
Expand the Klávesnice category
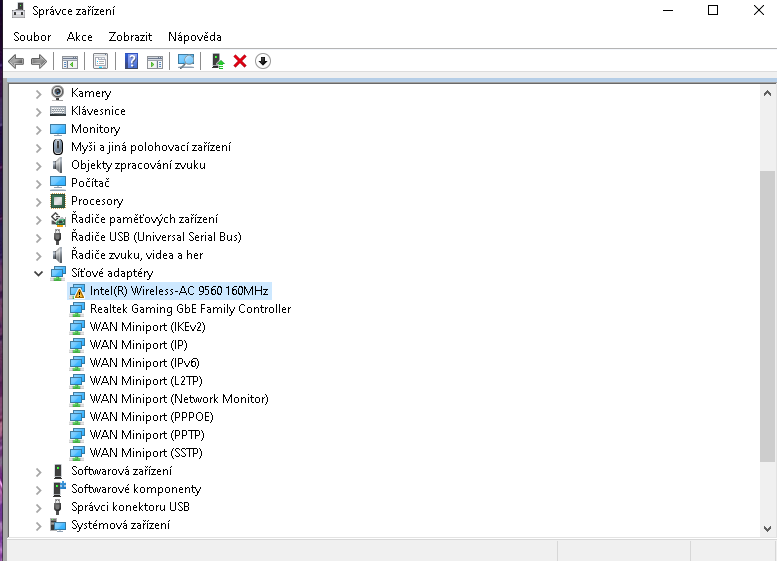click(38, 112)
